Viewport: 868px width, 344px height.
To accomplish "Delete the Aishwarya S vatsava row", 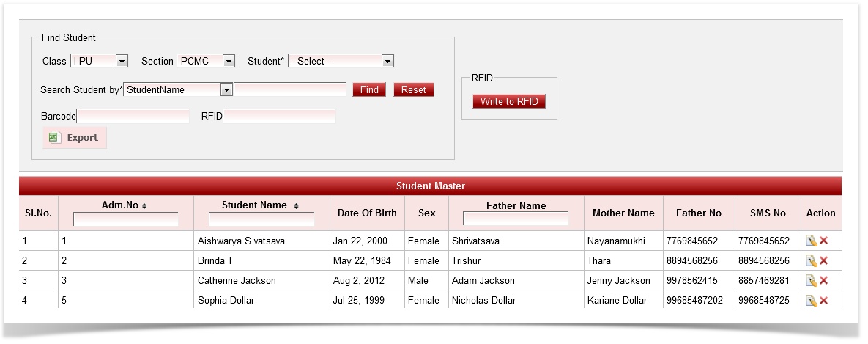I will [x=823, y=241].
